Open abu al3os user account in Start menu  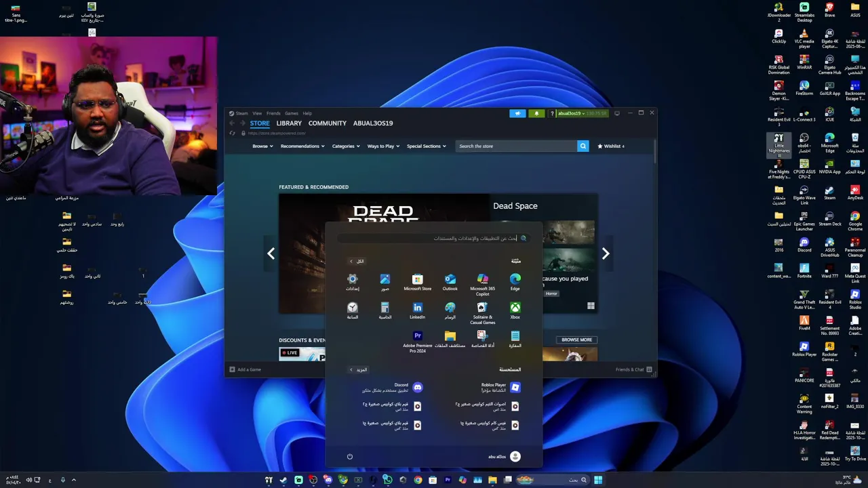(505, 456)
